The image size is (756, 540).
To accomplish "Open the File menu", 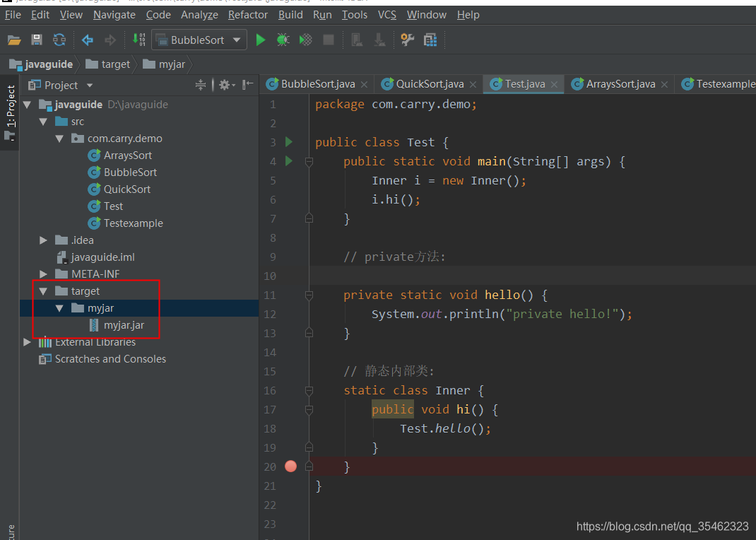I will 13,15.
